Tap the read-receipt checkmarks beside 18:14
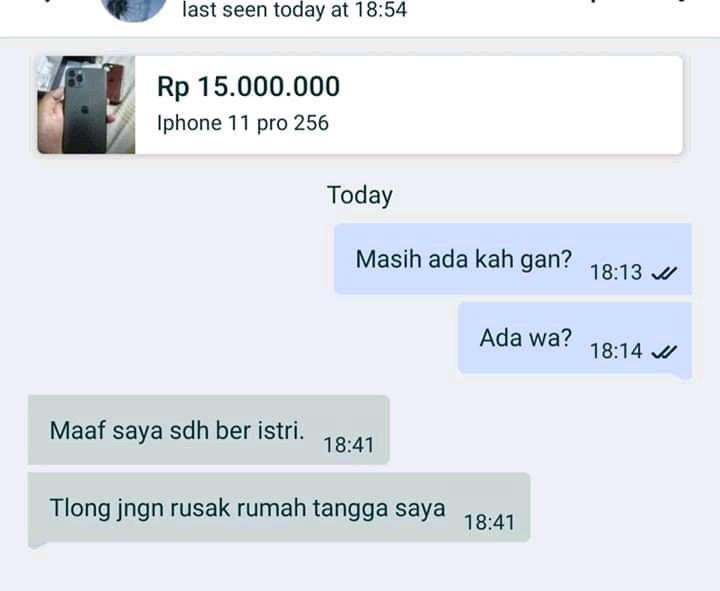This screenshot has width=720, height=591. [664, 352]
